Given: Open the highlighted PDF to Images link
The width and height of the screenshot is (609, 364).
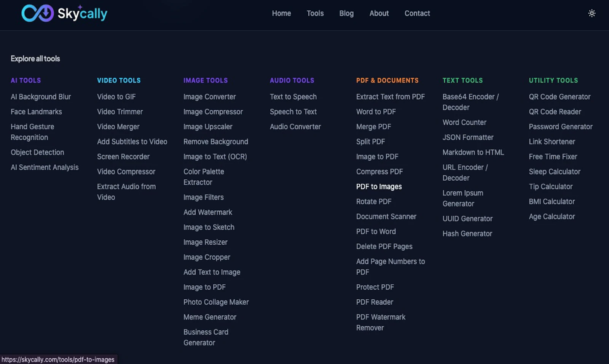Looking at the screenshot, I should click(x=379, y=186).
